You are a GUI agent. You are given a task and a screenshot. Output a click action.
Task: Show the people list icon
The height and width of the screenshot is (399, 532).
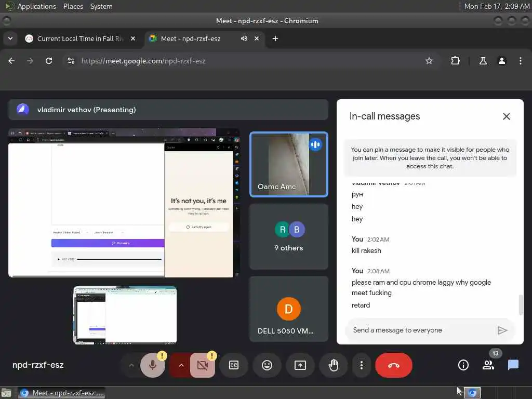tap(488, 365)
